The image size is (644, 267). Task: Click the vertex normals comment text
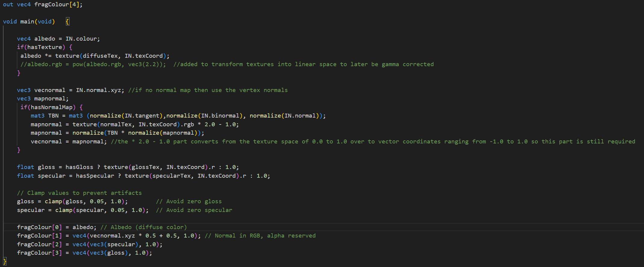coord(208,90)
